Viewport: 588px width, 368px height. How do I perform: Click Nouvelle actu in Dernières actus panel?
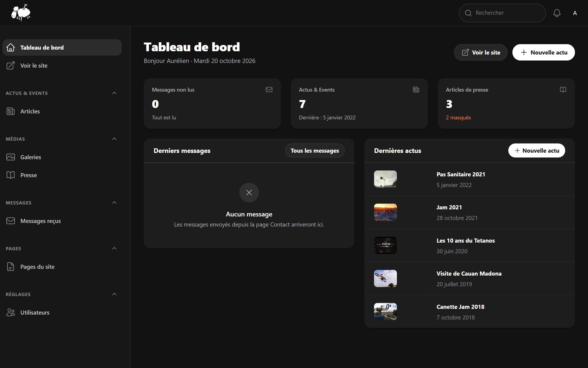537,150
